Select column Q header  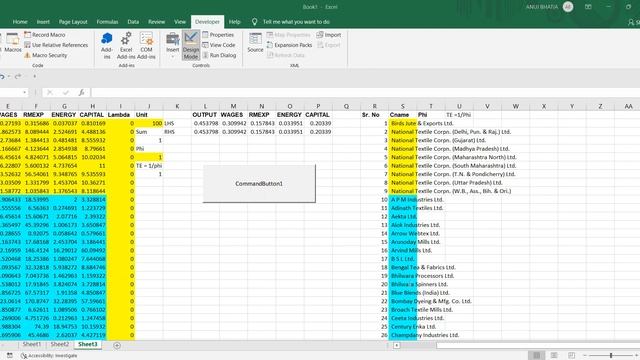point(346,106)
